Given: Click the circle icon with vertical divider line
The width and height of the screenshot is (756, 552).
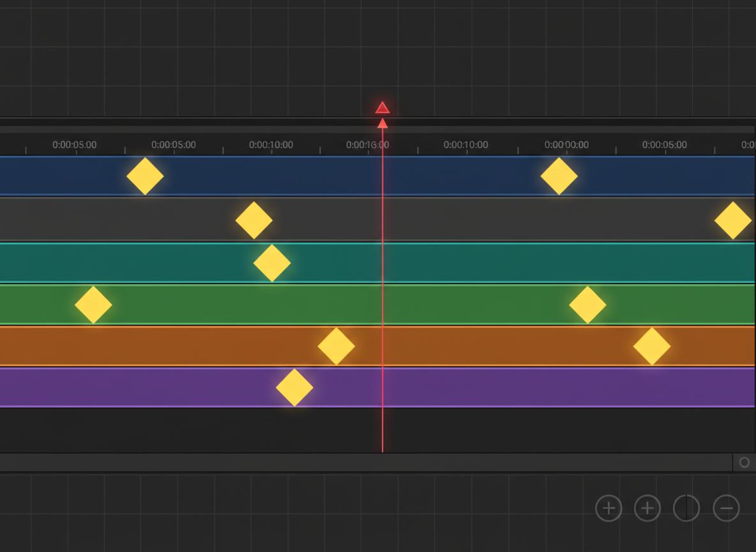Looking at the screenshot, I should pos(686,509).
